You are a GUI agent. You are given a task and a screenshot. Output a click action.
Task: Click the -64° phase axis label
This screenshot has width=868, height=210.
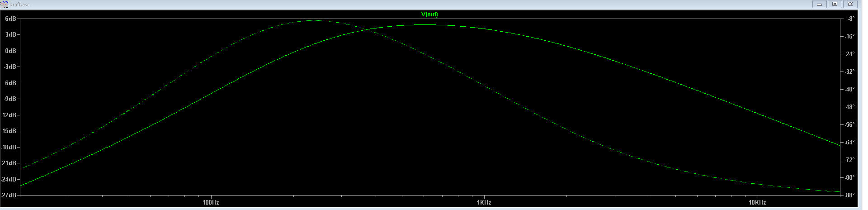click(850, 142)
